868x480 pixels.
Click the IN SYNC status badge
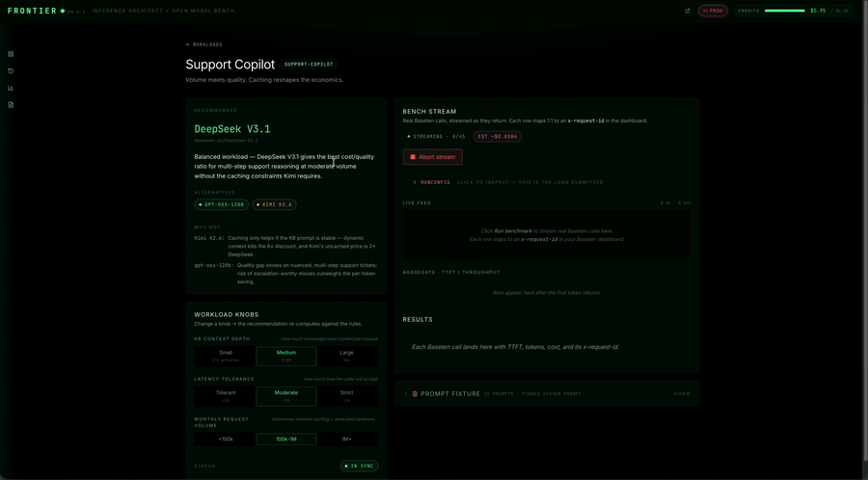coord(360,466)
